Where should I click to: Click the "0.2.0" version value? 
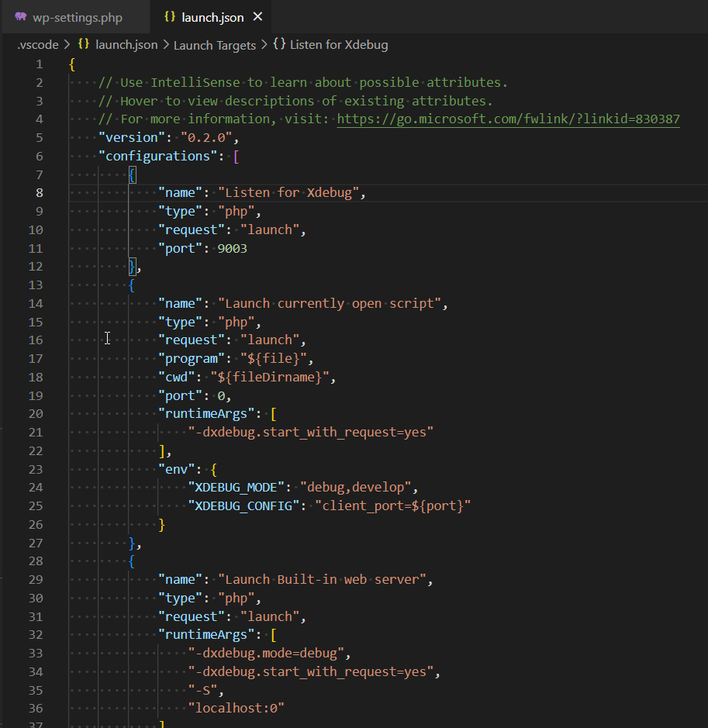tap(206, 138)
